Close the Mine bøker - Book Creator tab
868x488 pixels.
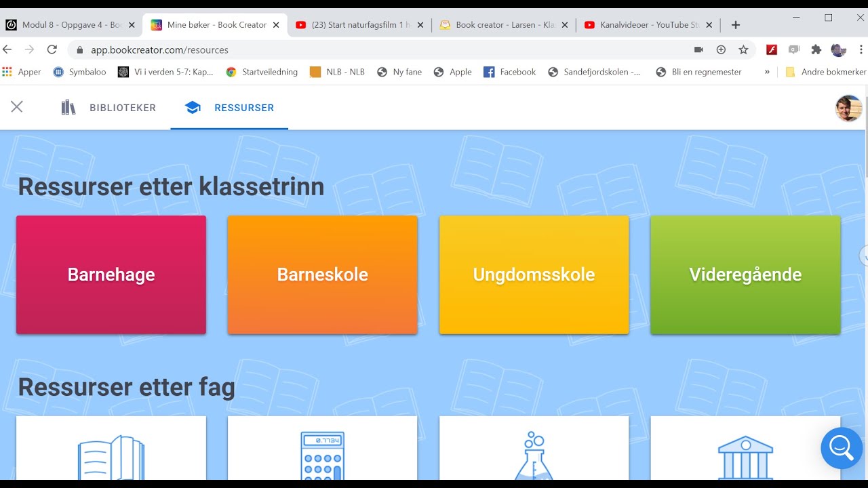tap(276, 25)
